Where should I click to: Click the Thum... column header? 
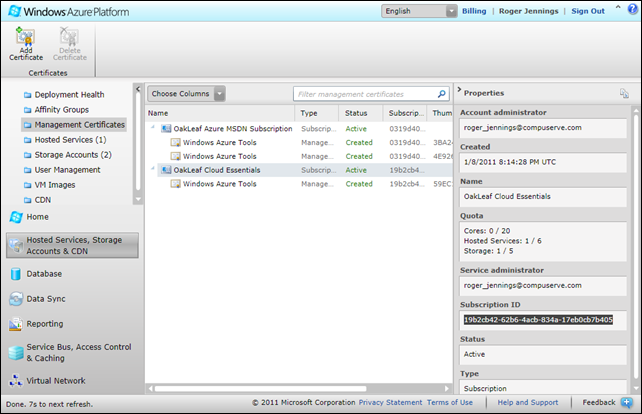(x=440, y=113)
